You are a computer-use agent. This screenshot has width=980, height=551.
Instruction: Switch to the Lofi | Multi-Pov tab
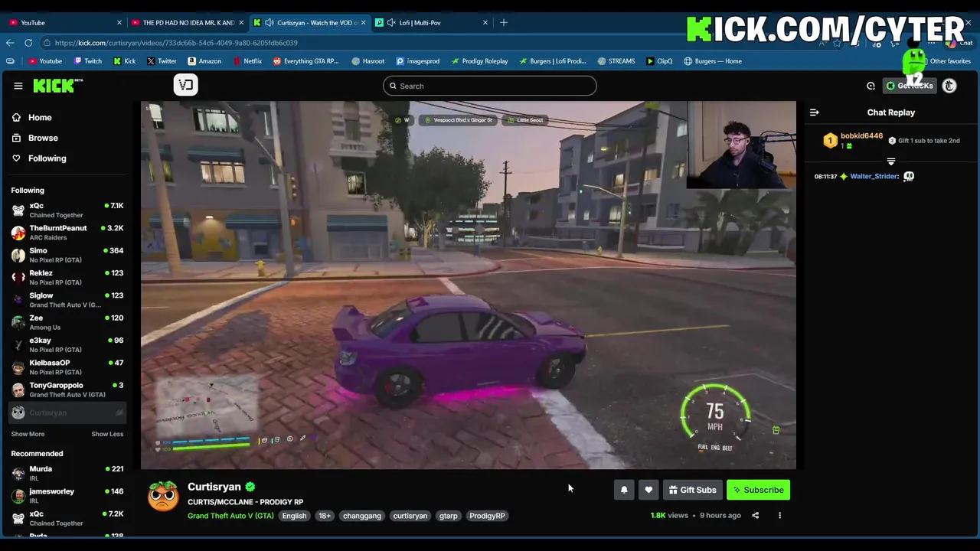click(432, 22)
